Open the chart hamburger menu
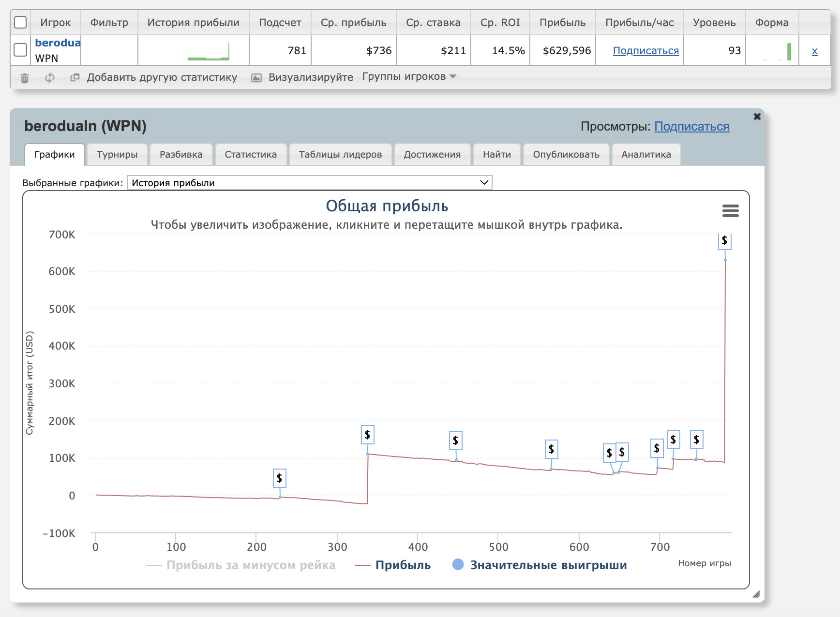 [730, 211]
